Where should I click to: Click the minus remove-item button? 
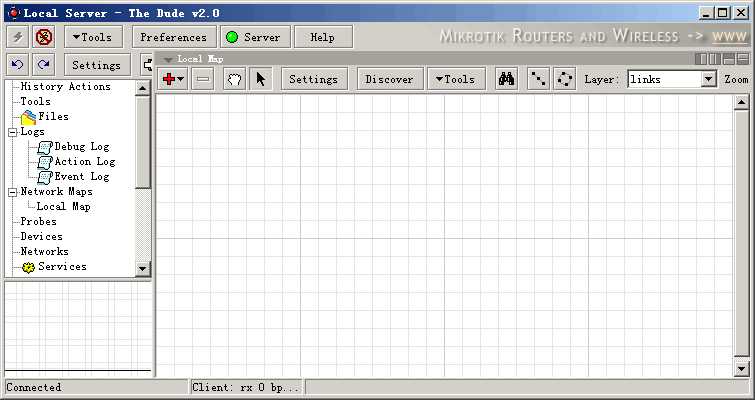tap(203, 79)
